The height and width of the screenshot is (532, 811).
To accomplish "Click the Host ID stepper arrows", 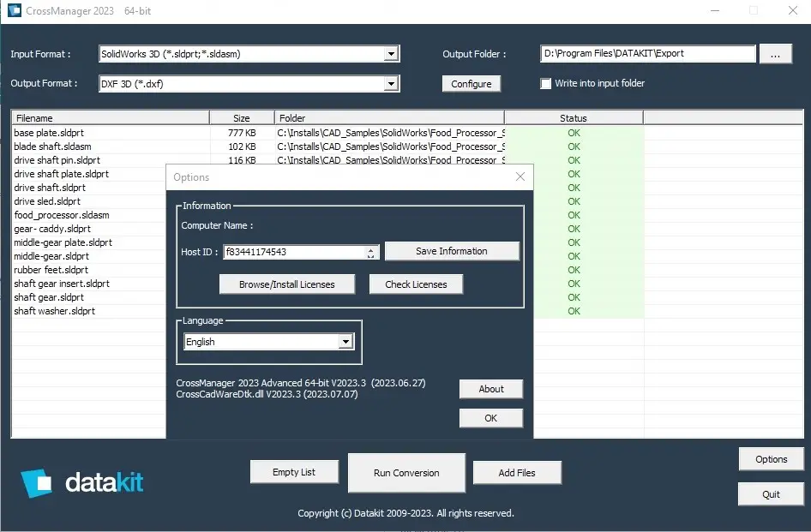I will [370, 253].
